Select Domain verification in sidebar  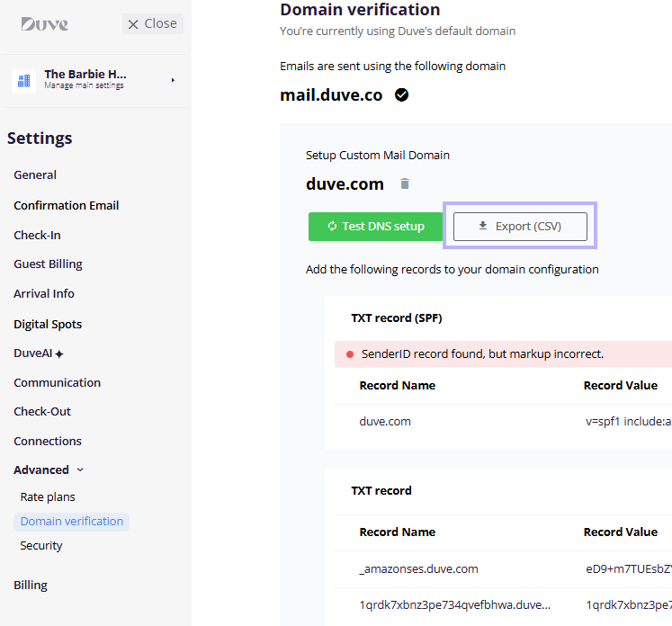coord(72,522)
